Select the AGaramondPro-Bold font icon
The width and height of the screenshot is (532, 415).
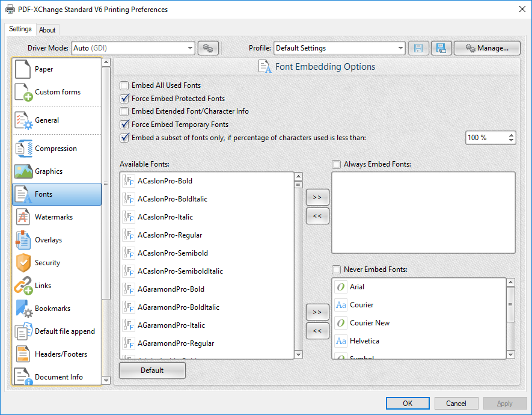[129, 289]
